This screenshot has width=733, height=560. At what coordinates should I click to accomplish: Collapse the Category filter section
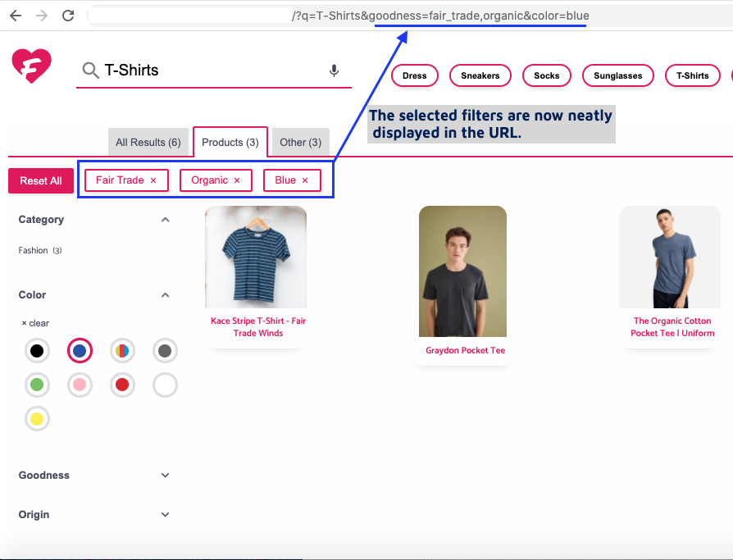point(165,219)
